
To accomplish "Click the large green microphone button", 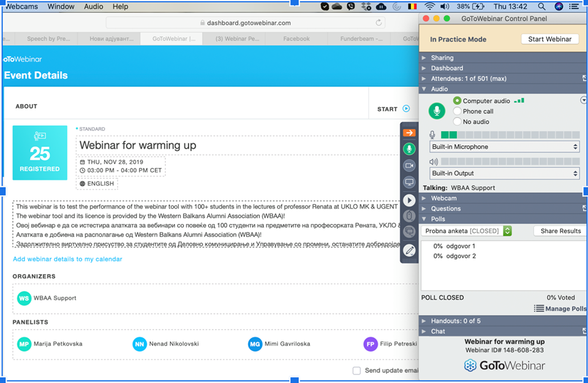I will [437, 111].
